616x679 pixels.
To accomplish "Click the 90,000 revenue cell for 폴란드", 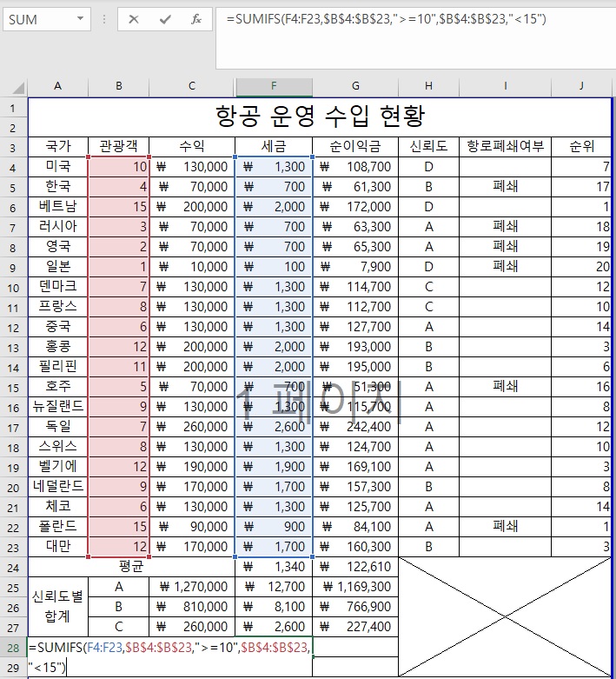I will pyautogui.click(x=192, y=527).
